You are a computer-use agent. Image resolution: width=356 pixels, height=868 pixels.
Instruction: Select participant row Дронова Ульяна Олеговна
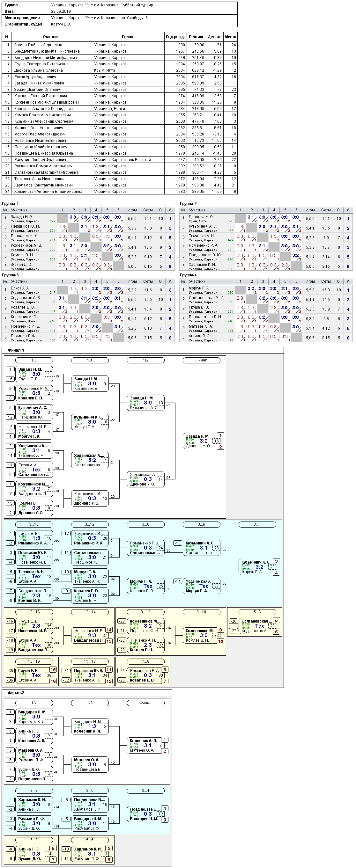119,70
